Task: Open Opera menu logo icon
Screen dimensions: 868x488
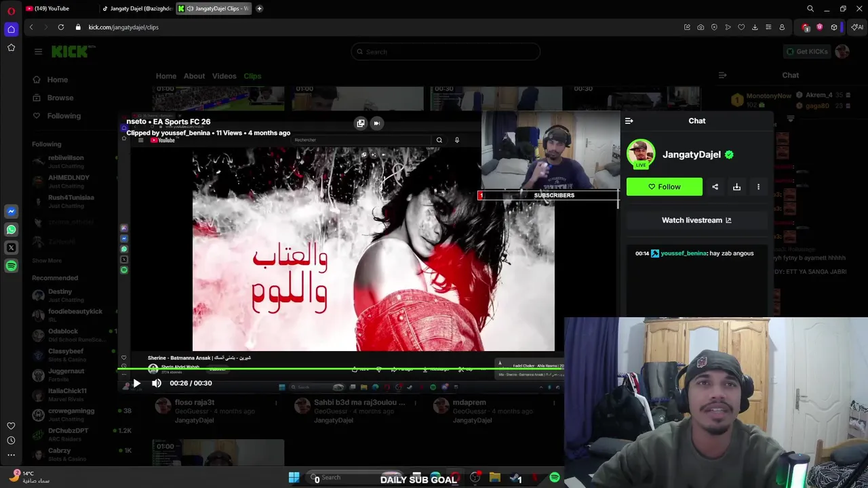Action: pos(11,10)
